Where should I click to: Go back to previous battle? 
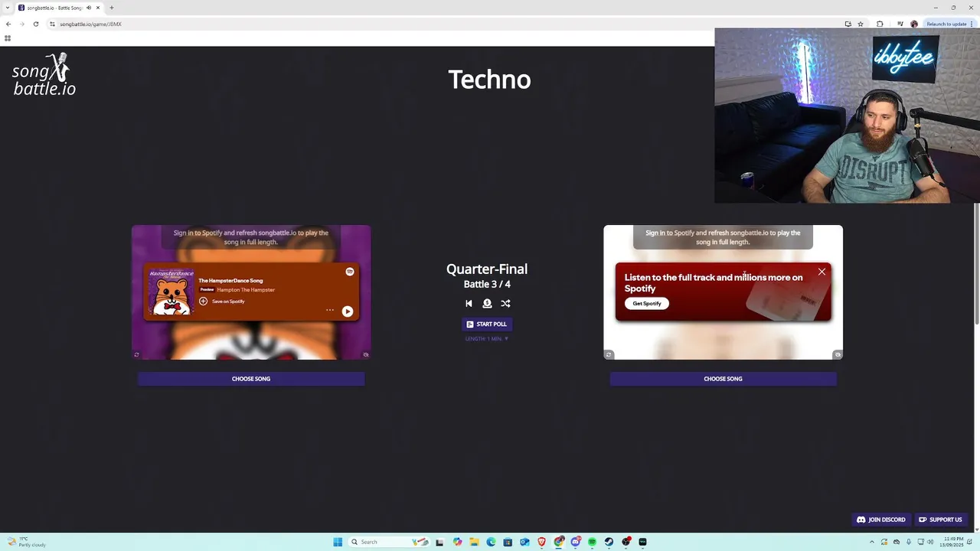pyautogui.click(x=469, y=304)
